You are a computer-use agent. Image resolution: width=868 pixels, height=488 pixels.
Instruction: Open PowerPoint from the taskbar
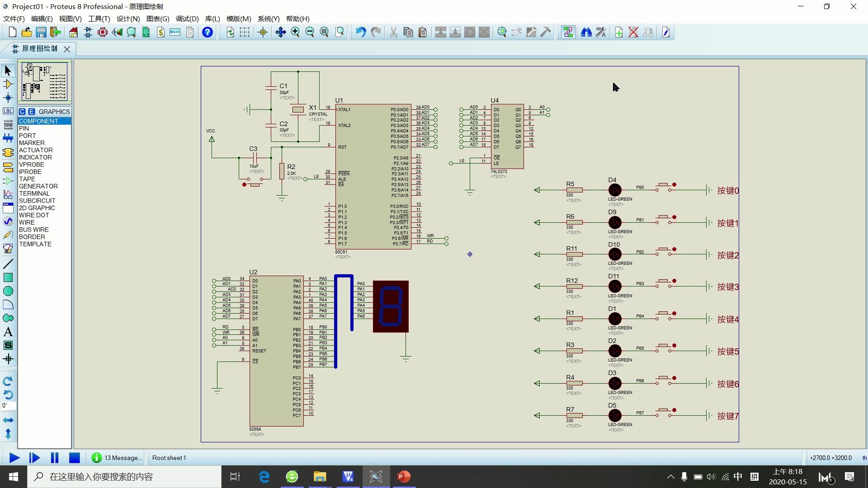[404, 477]
